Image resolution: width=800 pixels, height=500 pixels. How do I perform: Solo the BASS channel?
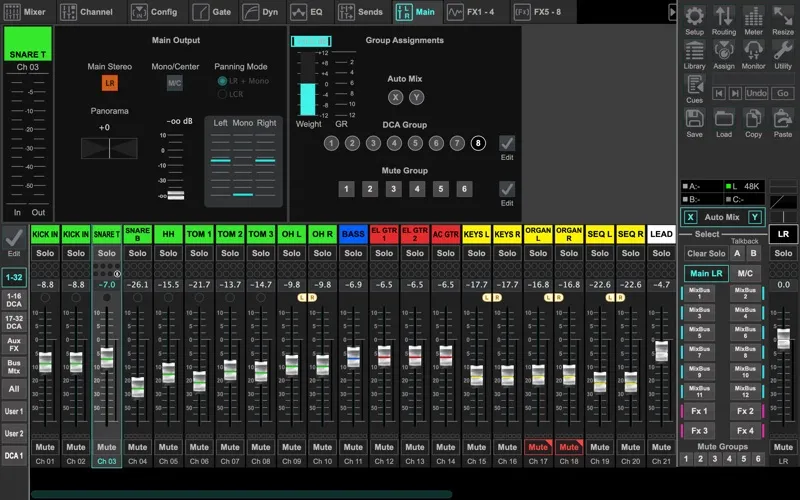[x=353, y=253]
